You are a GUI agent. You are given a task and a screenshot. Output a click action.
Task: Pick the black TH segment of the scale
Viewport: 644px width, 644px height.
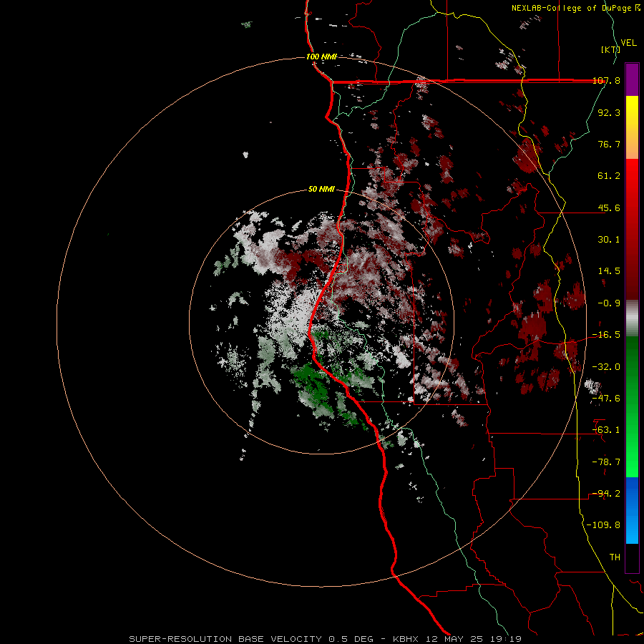(632, 557)
